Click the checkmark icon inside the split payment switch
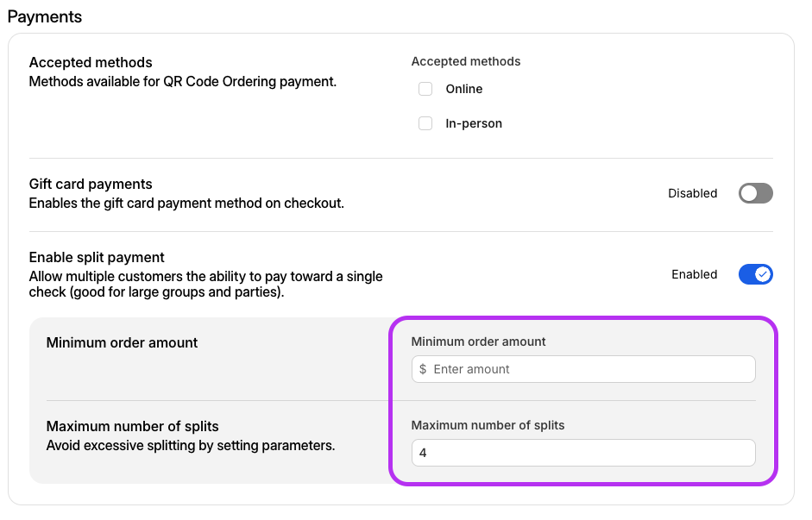This screenshot has height=520, width=812. 763,274
